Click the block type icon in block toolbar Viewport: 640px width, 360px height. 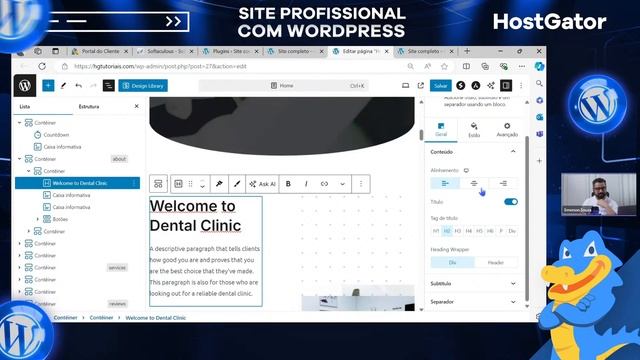click(x=178, y=184)
